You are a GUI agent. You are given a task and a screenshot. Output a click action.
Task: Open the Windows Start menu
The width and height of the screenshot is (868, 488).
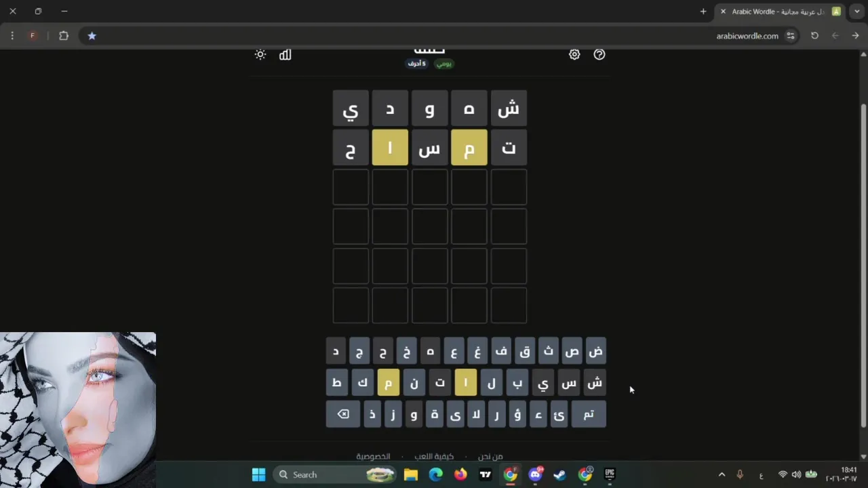click(258, 474)
